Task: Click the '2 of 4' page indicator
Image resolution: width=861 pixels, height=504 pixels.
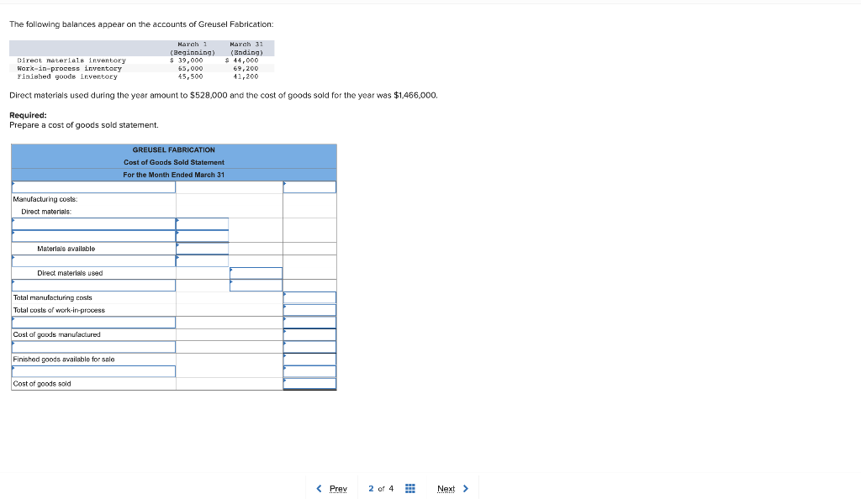Action: pyautogui.click(x=381, y=489)
